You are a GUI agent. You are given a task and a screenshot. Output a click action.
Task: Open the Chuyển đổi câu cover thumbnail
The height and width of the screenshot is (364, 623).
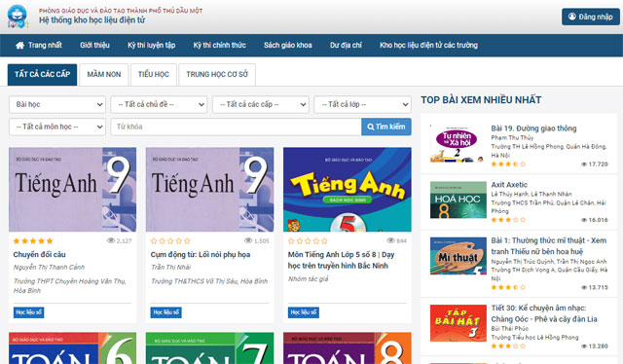coord(72,190)
